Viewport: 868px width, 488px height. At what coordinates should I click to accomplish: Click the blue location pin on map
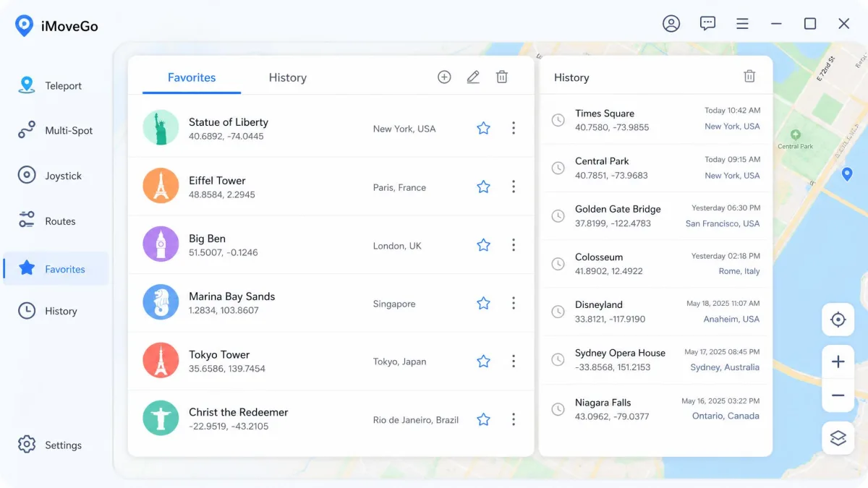coord(847,174)
